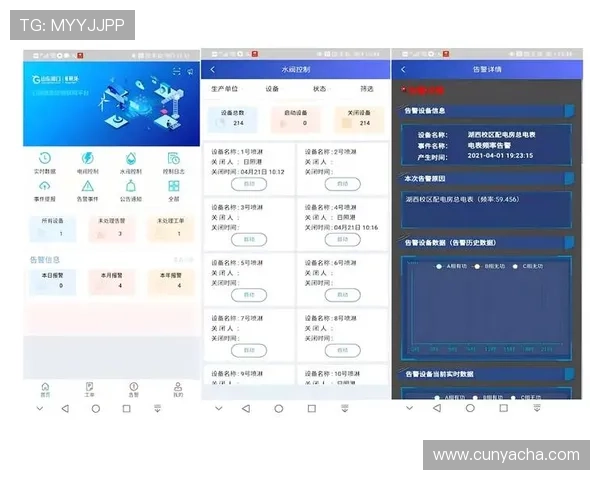The width and height of the screenshot is (600, 480).
Task: Toggle B相无功 legend in alarm history chart
Action: point(489,266)
